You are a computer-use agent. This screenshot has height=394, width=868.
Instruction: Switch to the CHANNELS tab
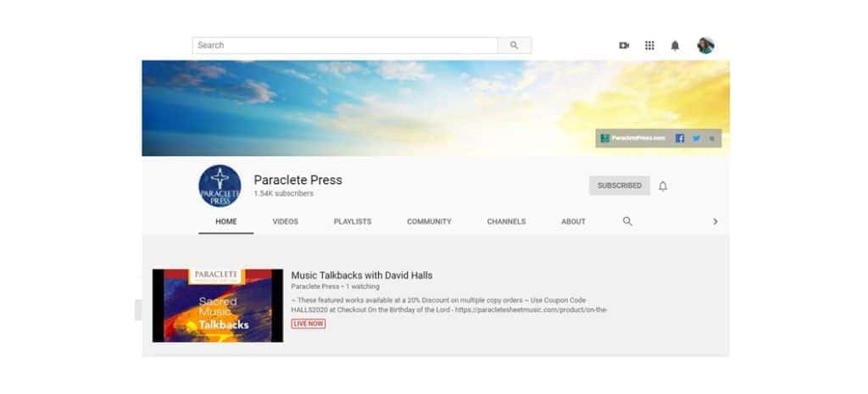click(507, 221)
